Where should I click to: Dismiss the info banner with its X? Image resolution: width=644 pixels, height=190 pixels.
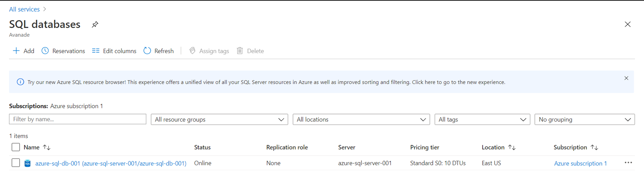[x=626, y=78]
